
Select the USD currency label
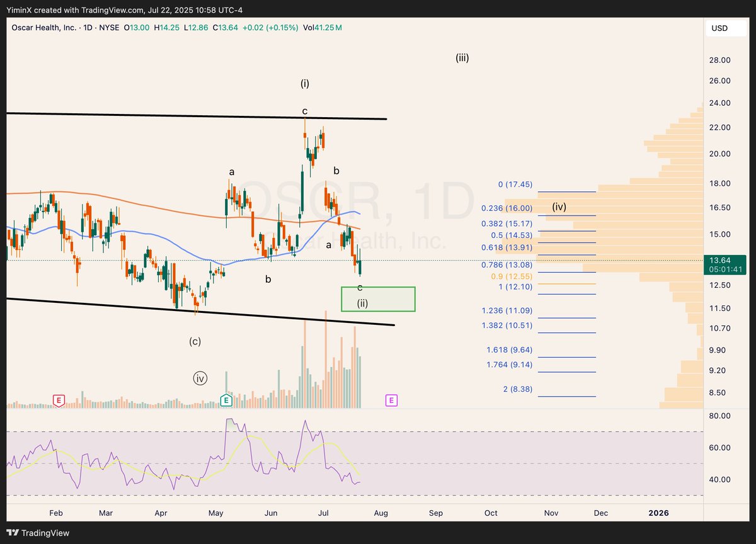pyautogui.click(x=720, y=28)
